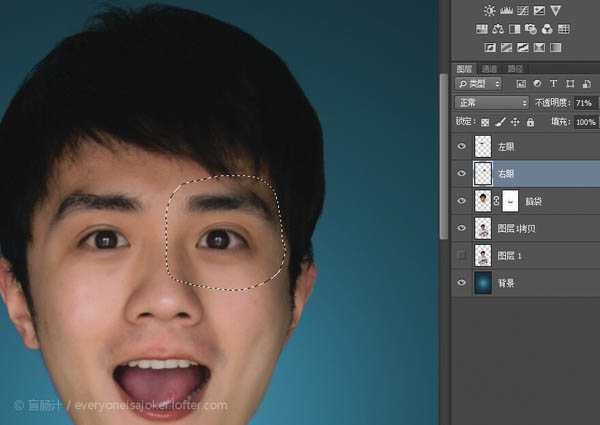Lock all layer attributes (padlock icon)
Screen dimensions: 600x425
tap(530, 122)
